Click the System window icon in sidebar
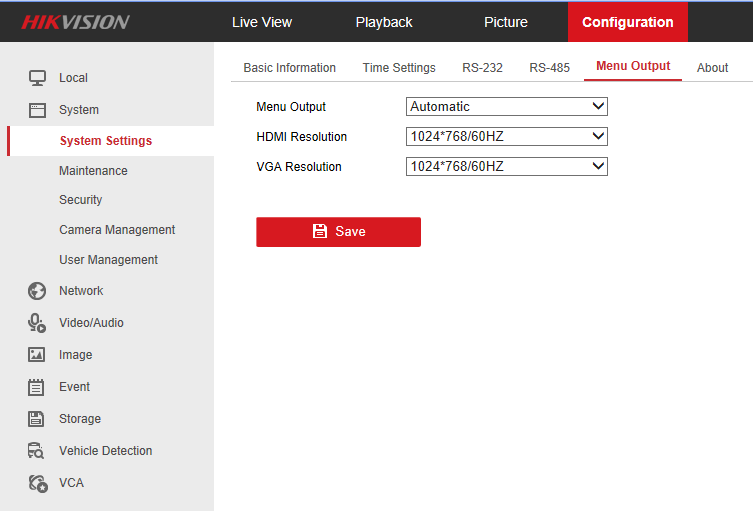The height and width of the screenshot is (511, 753). click(x=37, y=110)
